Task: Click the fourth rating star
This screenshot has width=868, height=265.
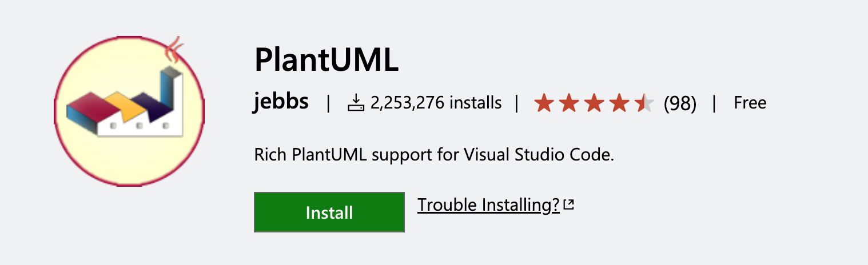Action: [x=619, y=103]
